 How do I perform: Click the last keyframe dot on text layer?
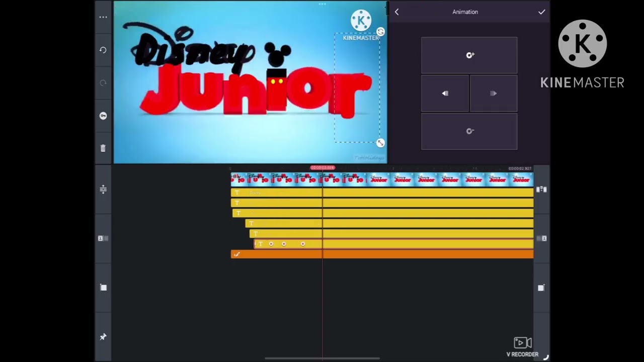coord(303,244)
